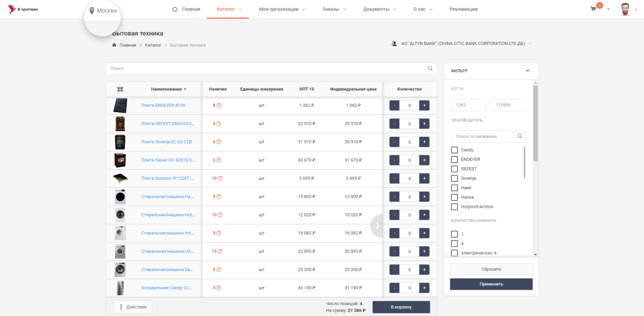
Task: Click the filter panel vertical scrollbar
Action: pos(535,123)
